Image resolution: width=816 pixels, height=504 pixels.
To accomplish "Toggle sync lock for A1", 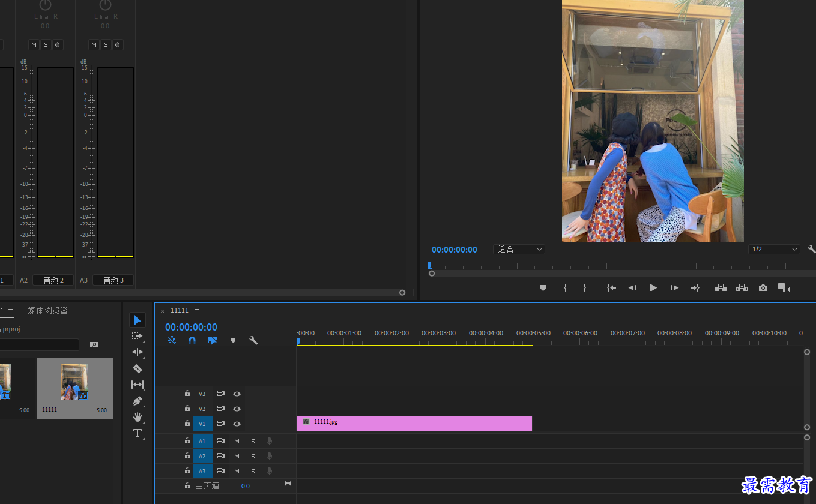I will [x=221, y=441].
